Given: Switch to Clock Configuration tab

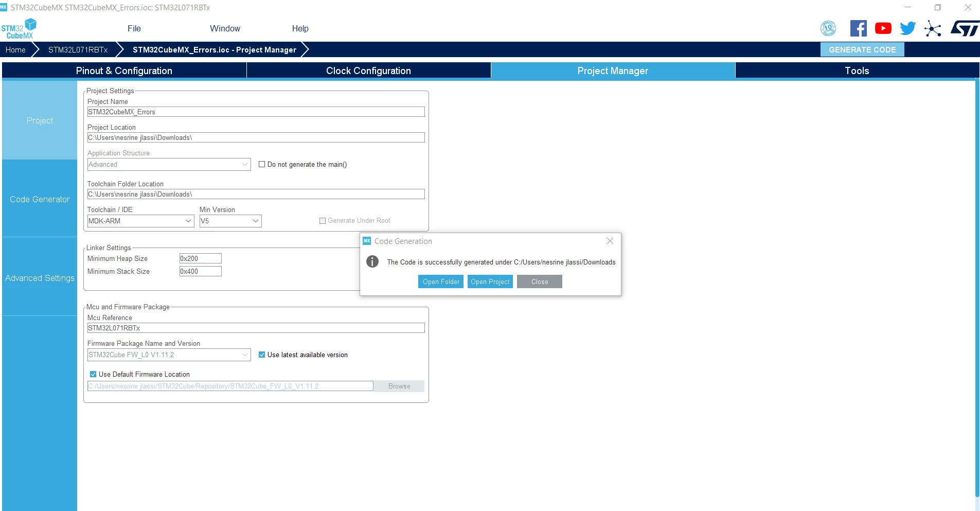Looking at the screenshot, I should point(368,71).
